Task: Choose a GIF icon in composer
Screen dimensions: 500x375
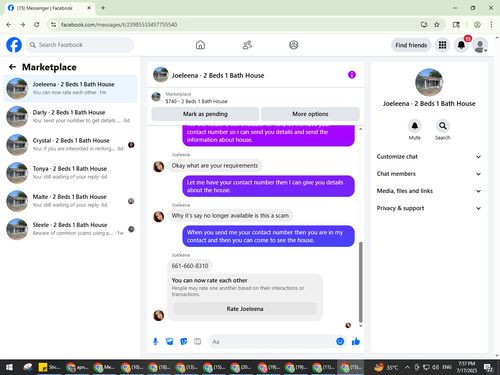Action: pos(198,341)
